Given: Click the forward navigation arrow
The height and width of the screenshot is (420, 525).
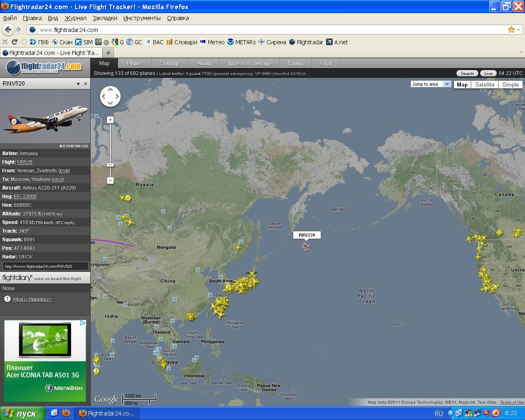Looking at the screenshot, I should (x=18, y=30).
